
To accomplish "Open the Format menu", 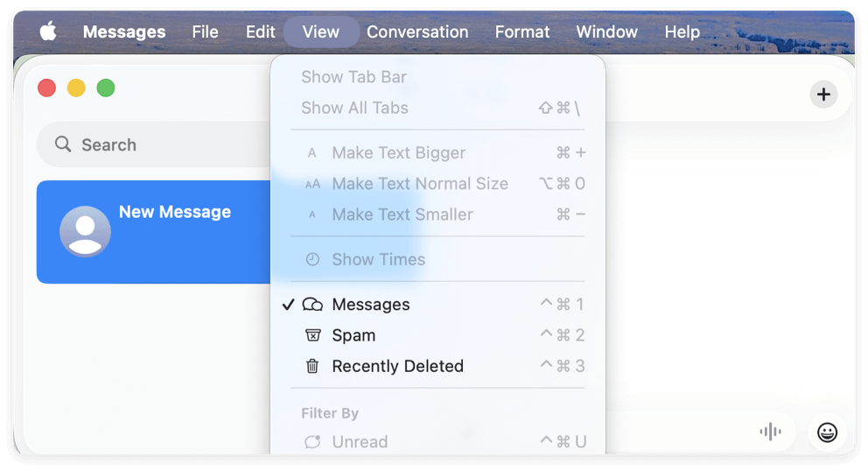I will click(x=522, y=32).
